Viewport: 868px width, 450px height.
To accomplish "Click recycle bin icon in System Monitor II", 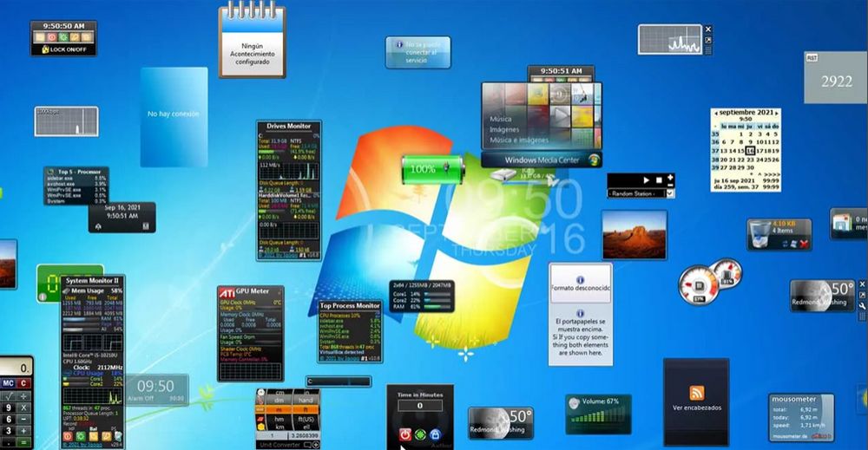I will pos(118,435).
